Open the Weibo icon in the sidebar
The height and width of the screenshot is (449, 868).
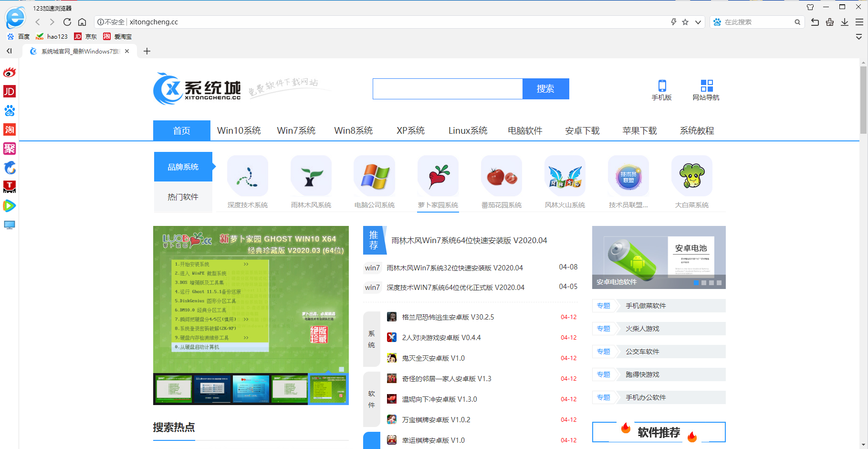10,73
